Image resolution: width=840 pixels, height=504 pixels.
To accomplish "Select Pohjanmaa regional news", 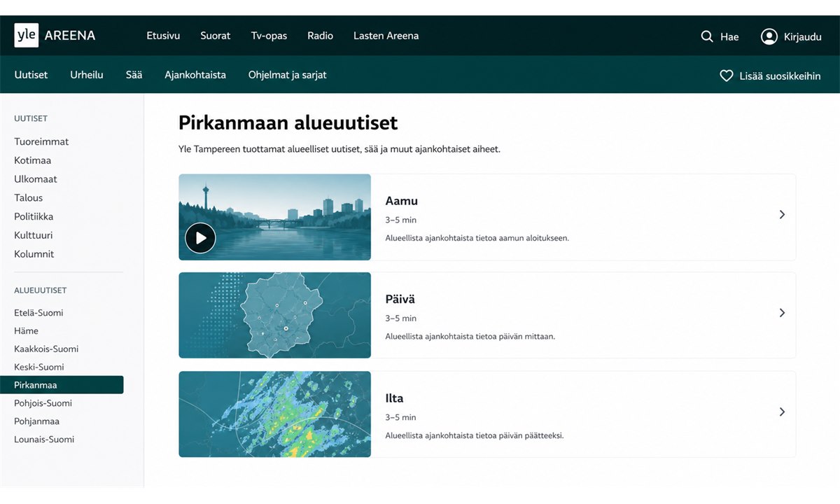I will point(36,421).
